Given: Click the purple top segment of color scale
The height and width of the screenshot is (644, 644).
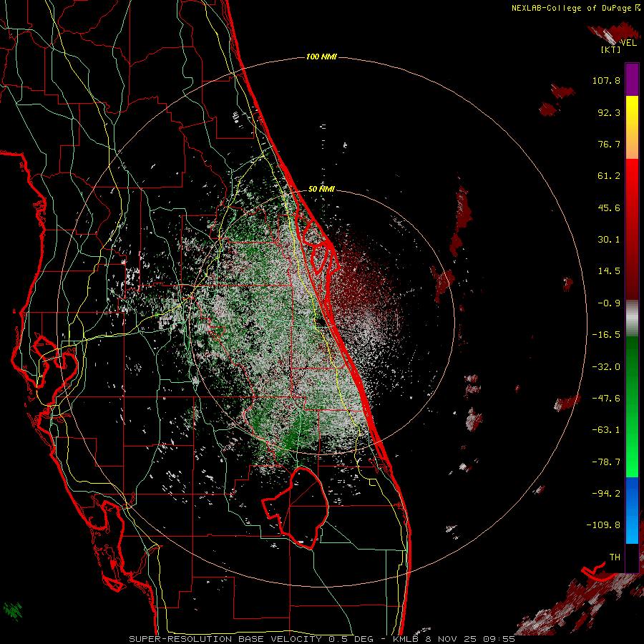Looking at the screenshot, I should (632, 79).
